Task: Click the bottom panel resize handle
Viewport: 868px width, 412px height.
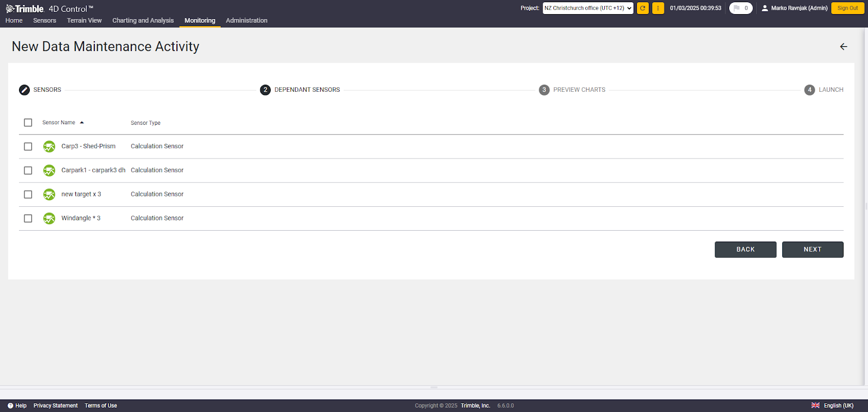Action: (x=434, y=388)
